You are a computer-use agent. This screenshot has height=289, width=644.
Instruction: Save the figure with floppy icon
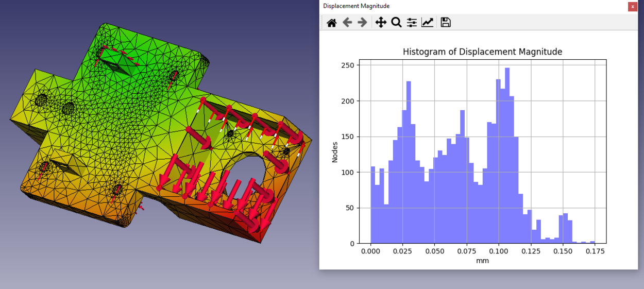tap(446, 23)
